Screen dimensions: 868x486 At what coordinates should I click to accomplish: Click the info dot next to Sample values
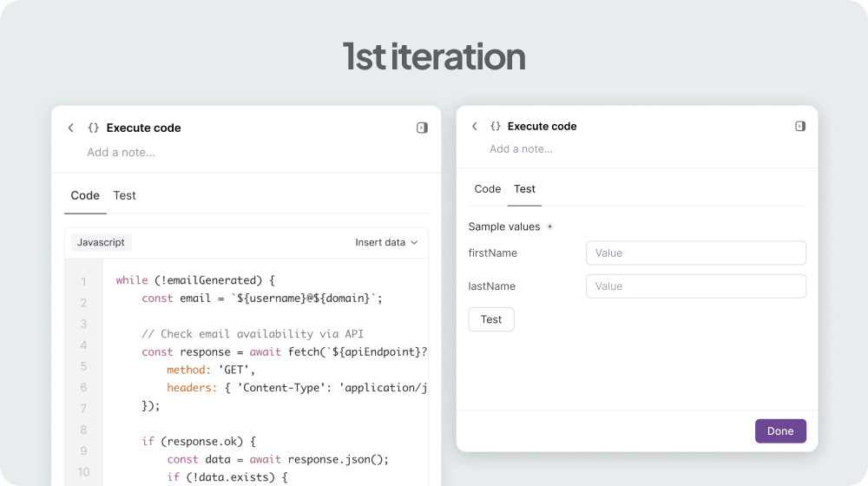(549, 227)
